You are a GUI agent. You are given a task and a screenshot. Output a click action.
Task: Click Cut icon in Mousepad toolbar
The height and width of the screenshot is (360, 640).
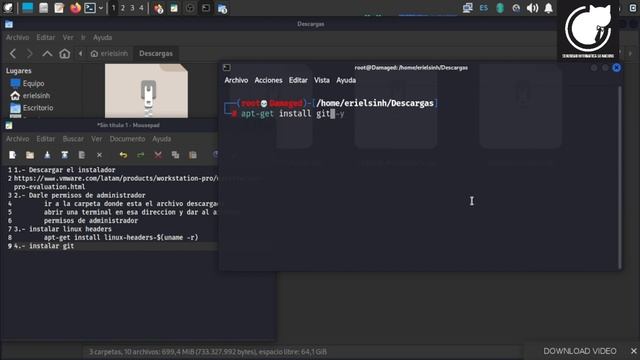click(158, 155)
